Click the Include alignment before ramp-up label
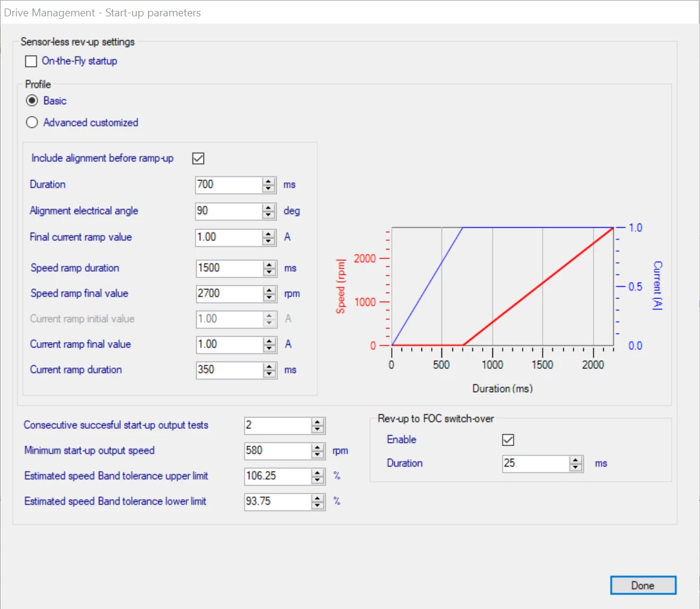The height and width of the screenshot is (609, 700). (102, 159)
